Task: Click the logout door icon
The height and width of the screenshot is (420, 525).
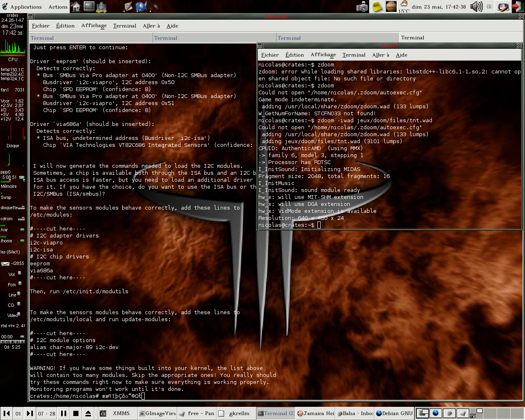Action: 518,7
